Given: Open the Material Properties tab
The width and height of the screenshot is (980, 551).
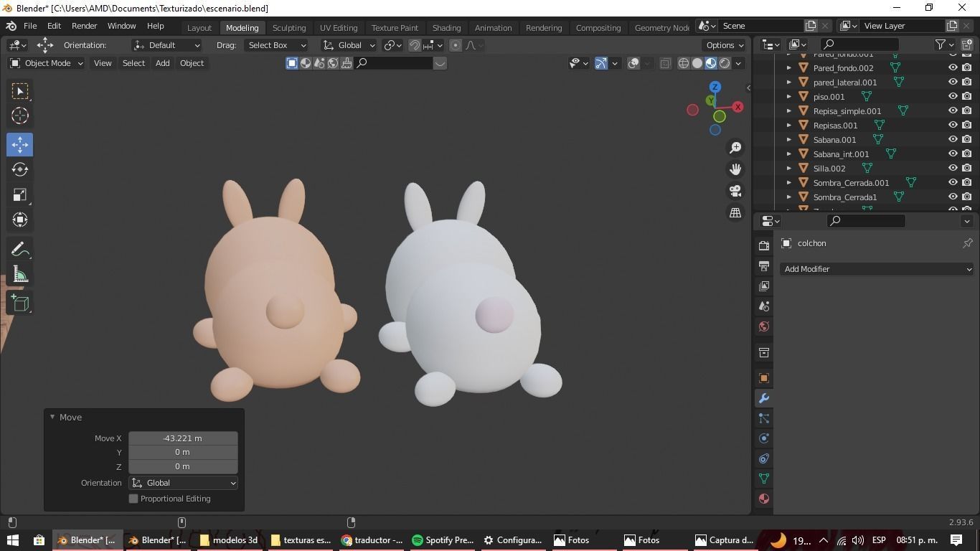Looking at the screenshot, I should tap(763, 498).
